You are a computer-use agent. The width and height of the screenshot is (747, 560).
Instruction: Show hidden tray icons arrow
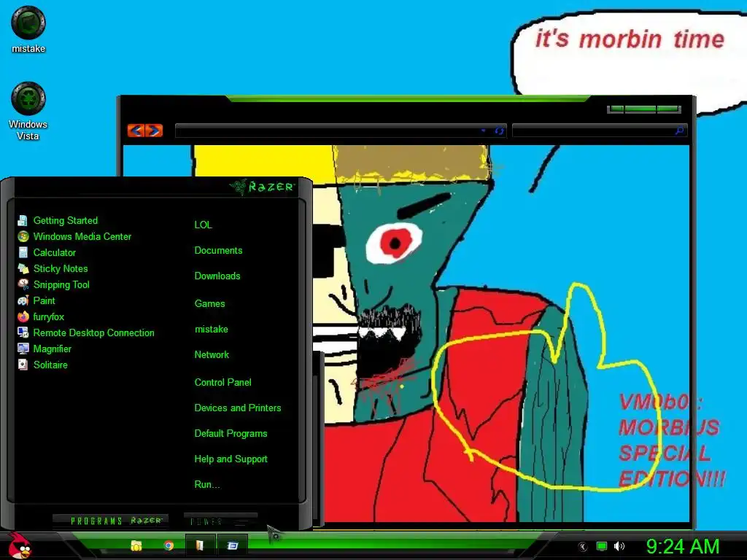583,547
